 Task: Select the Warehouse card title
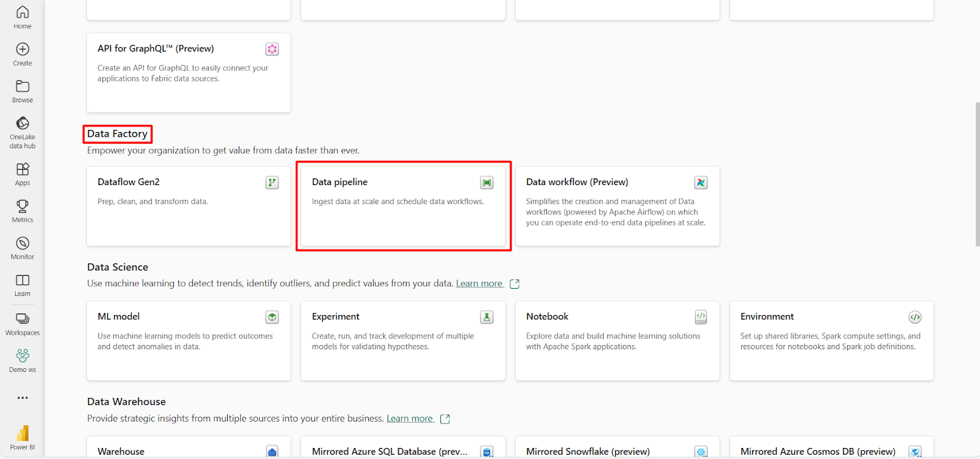coord(121,452)
